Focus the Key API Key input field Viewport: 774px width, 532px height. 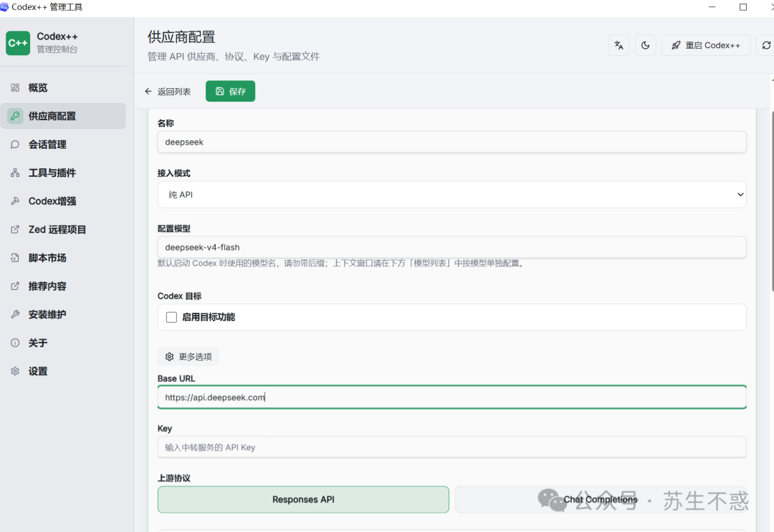click(x=451, y=448)
